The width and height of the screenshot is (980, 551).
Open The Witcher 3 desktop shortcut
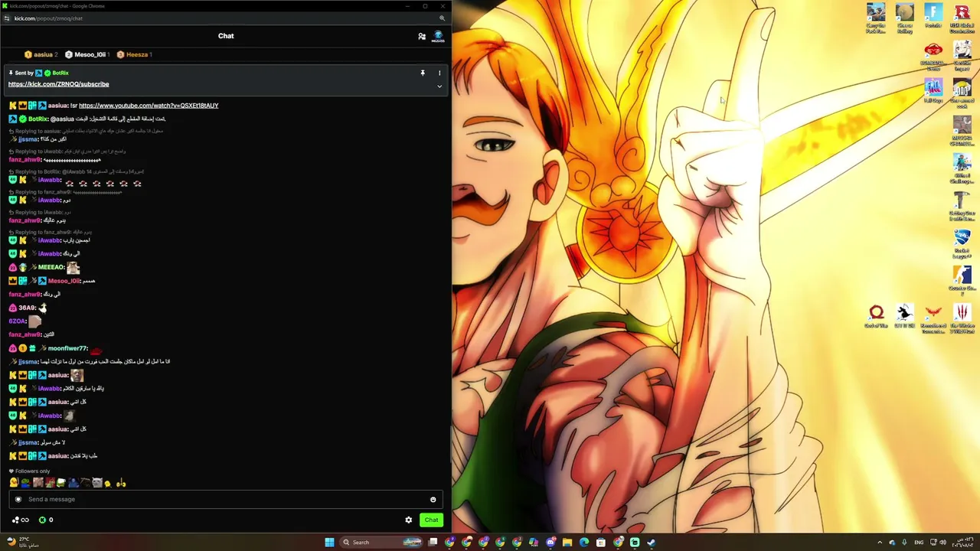click(x=962, y=318)
